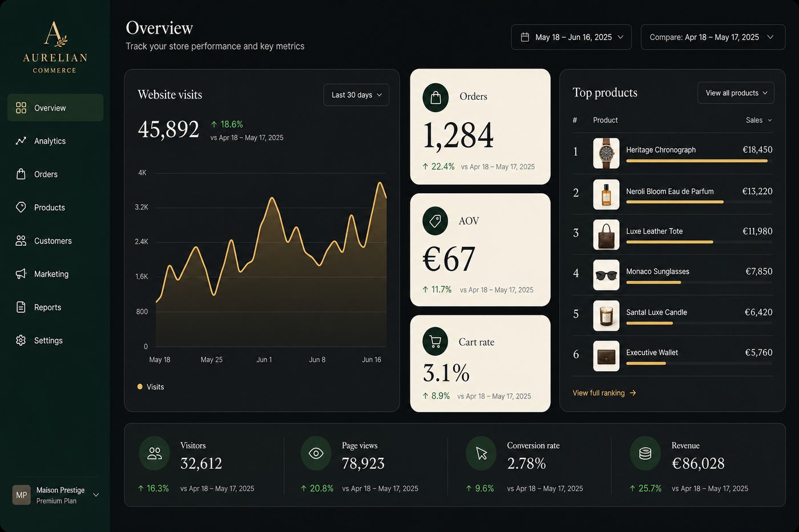
Task: Click the Orders shopping bag sidebar icon
Action: 21,174
